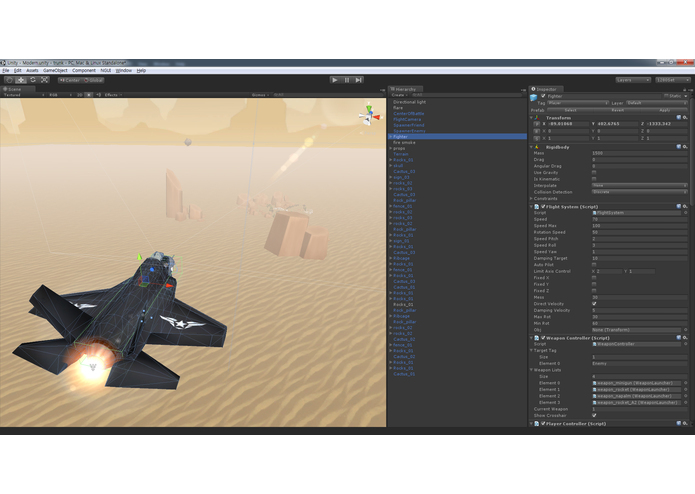The image size is (695, 494).
Task: Open the Window menu
Action: [124, 70]
